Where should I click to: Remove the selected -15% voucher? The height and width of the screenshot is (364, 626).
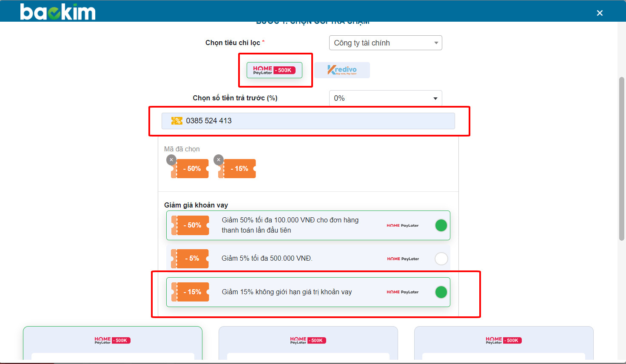[x=219, y=160]
